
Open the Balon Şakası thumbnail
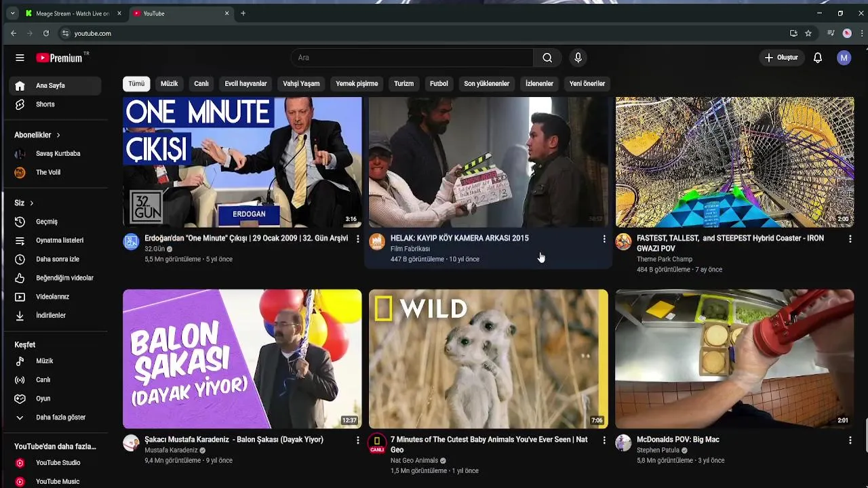(242, 359)
